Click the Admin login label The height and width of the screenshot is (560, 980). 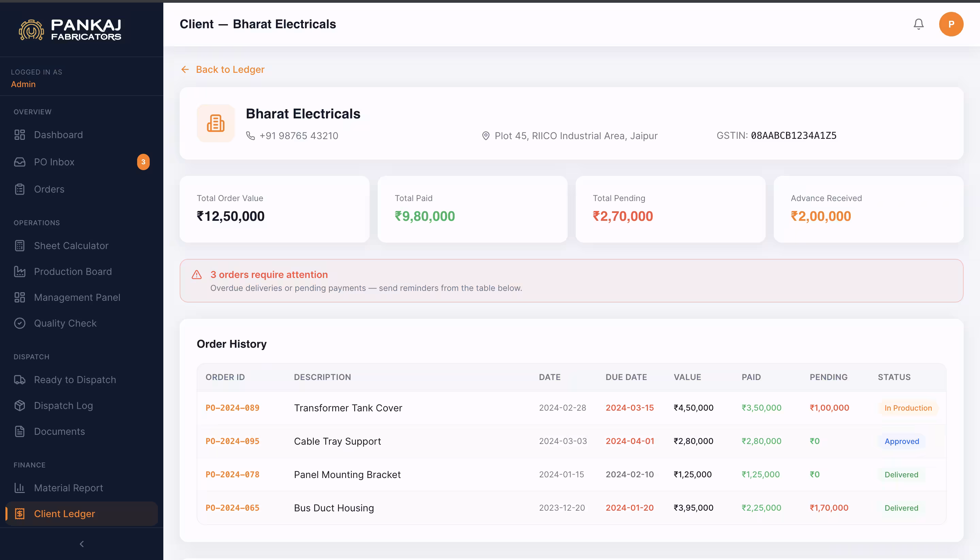coord(23,84)
